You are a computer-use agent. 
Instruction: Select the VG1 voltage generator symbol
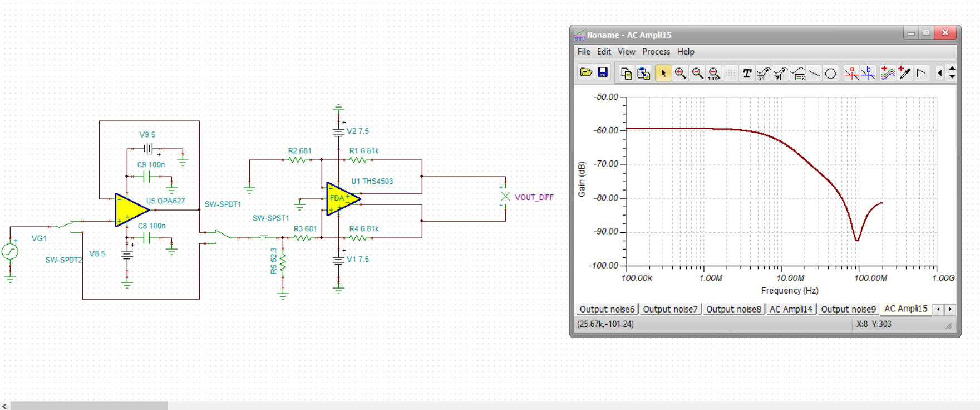tap(10, 252)
